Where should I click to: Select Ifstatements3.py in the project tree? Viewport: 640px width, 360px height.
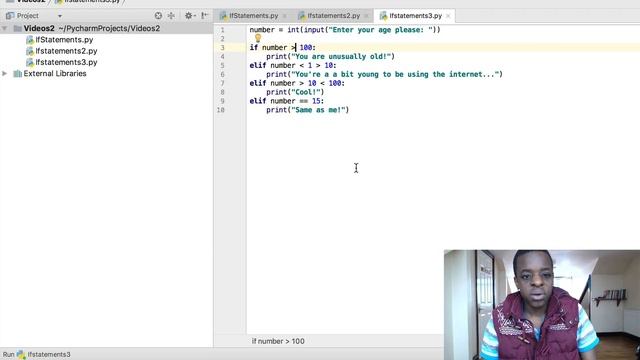click(66, 62)
